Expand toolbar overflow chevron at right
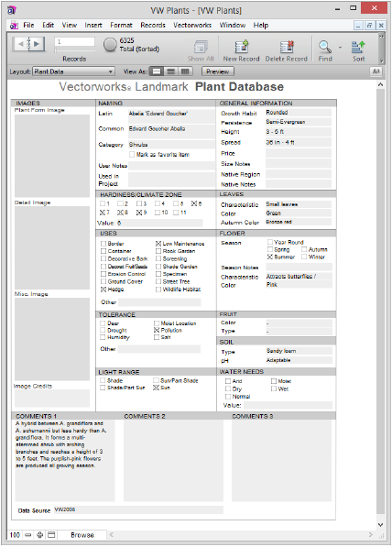Screen dimensions: 392x547 tap(382, 37)
